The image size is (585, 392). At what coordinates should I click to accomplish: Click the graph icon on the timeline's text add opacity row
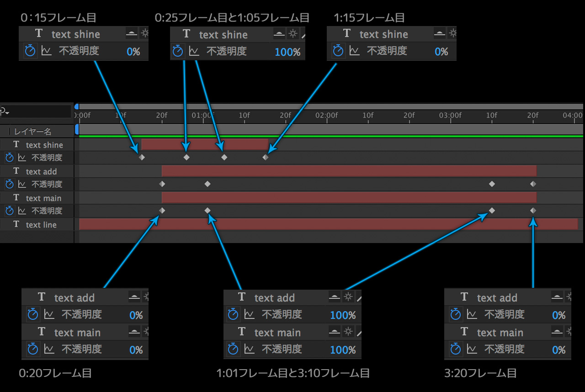pos(21,184)
